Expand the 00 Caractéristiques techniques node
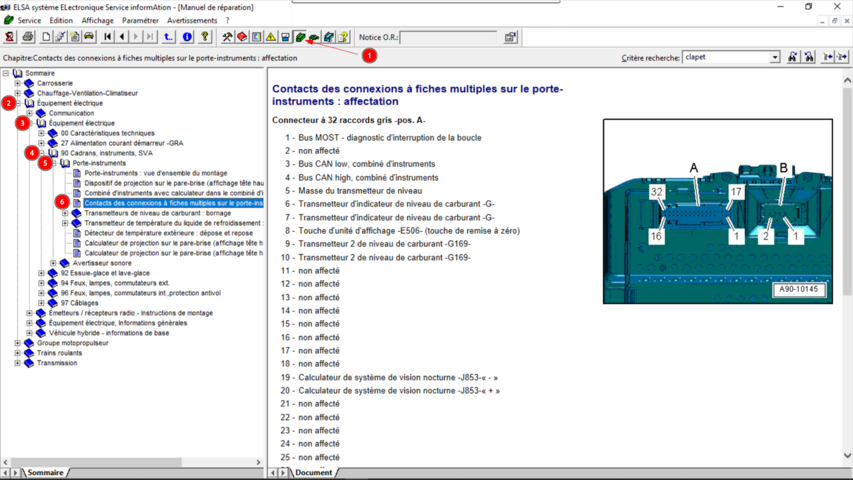 [41, 133]
